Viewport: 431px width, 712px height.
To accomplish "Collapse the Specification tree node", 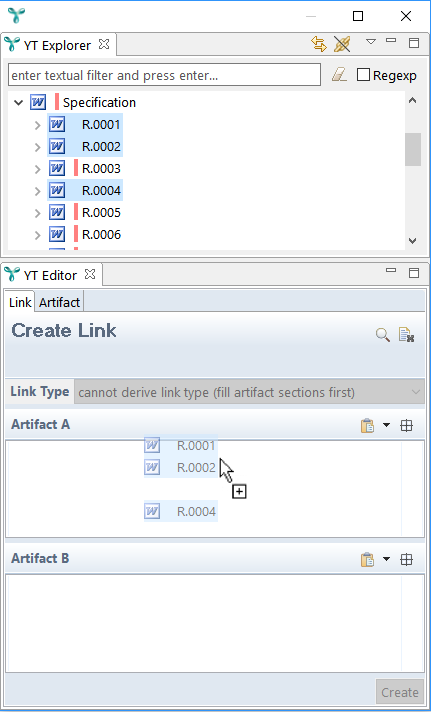I will [19, 103].
